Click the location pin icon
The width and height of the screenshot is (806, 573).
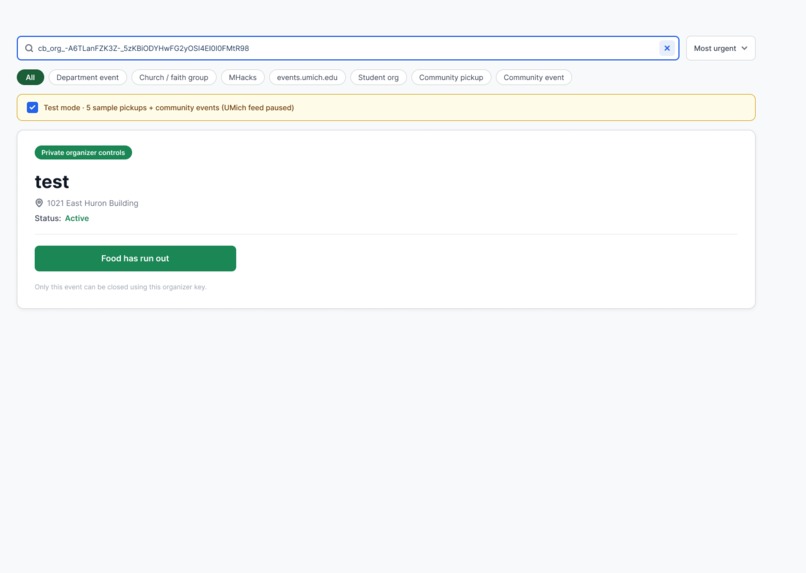click(39, 203)
